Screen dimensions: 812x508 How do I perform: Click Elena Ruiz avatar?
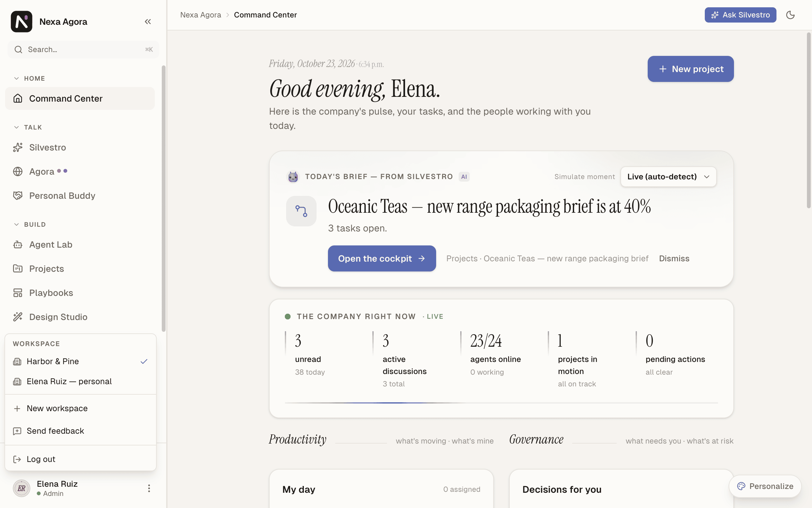point(22,488)
